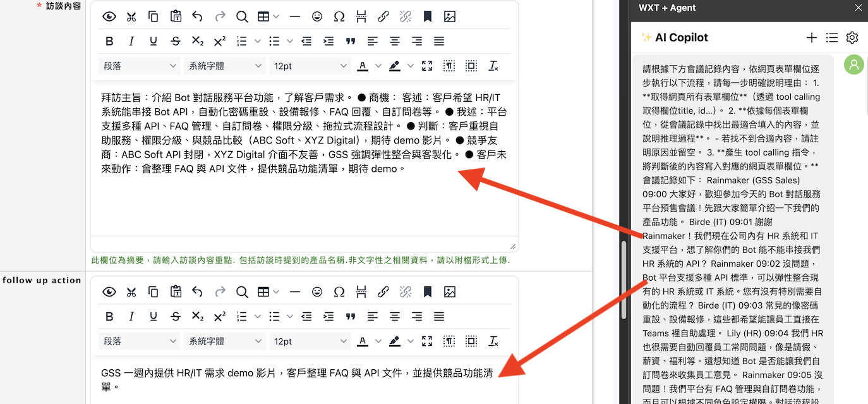868x404 pixels.
Task: Paste from clipboard in the 訪談內容 editor
Action: click(176, 17)
